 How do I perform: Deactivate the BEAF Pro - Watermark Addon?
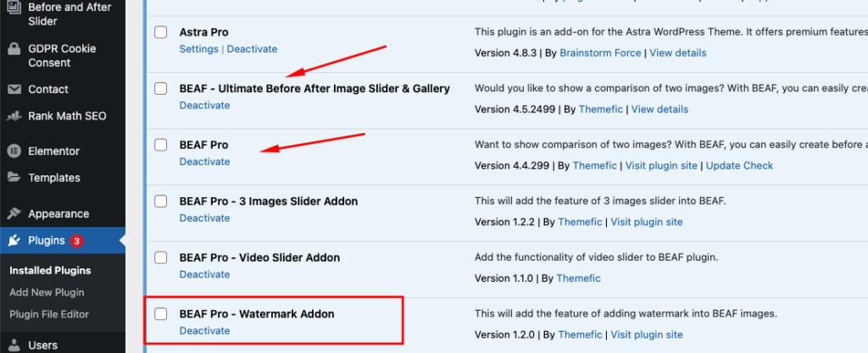204,331
